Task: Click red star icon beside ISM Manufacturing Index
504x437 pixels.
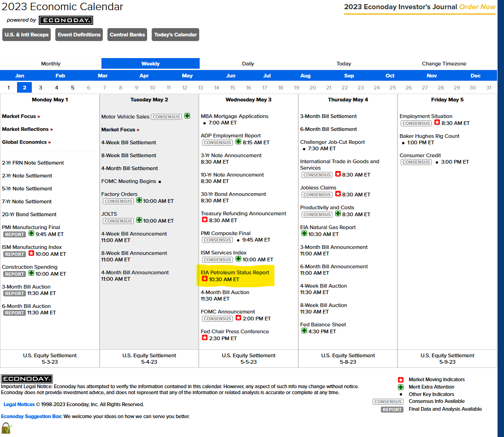Action: [x=31, y=253]
